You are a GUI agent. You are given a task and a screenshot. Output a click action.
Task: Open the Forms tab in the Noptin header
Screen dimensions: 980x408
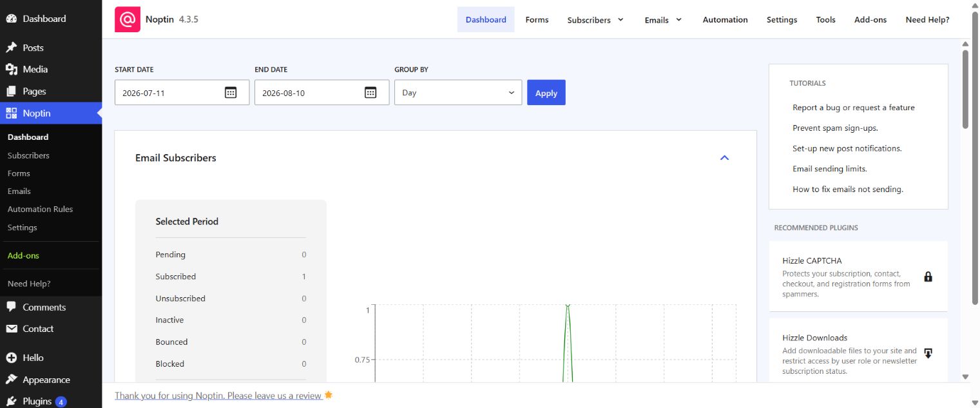[x=537, y=19]
